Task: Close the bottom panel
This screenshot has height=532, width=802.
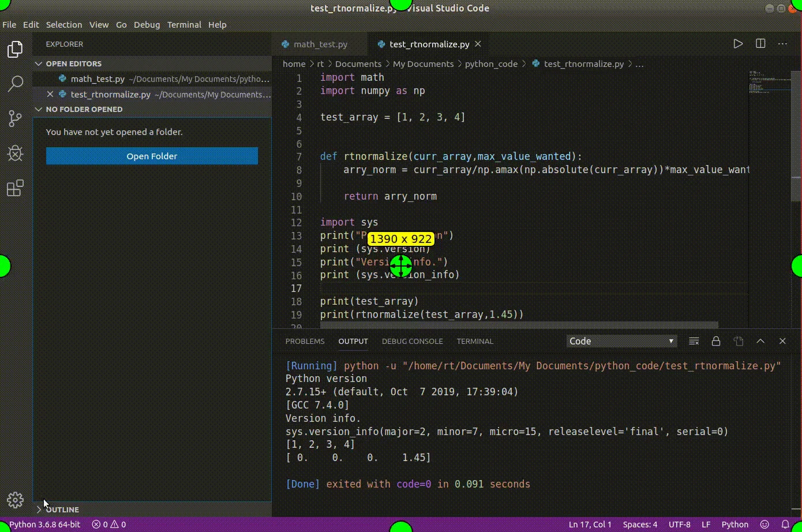Action: click(782, 341)
